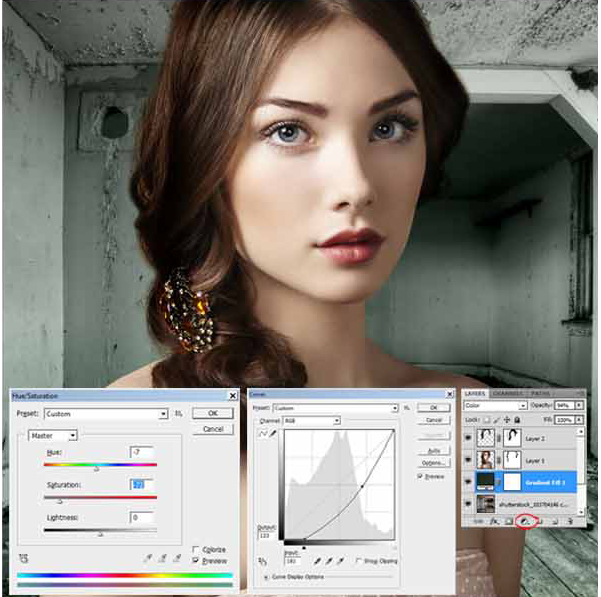Enable the Colorize checkbox
Screen dimensions: 601x597
pyautogui.click(x=196, y=549)
